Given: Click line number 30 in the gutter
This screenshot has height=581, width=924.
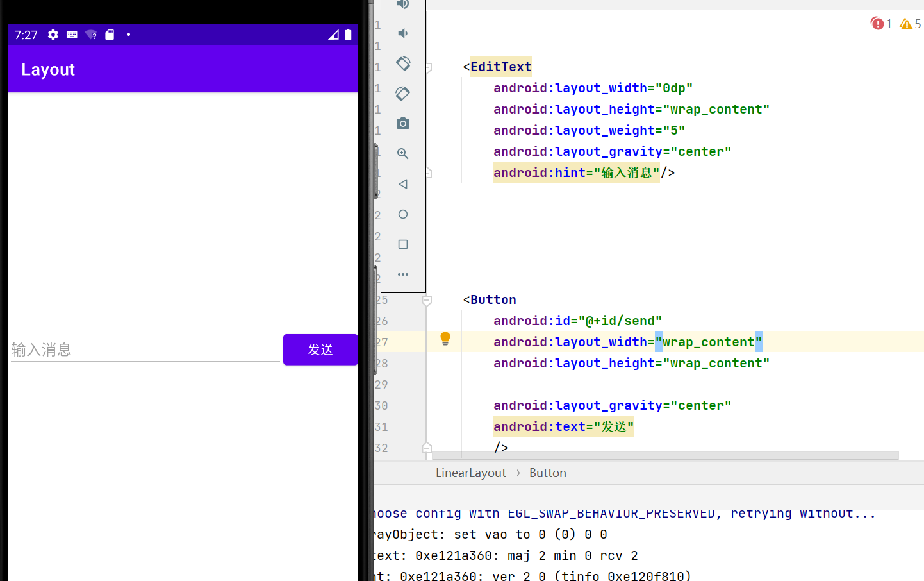Looking at the screenshot, I should (382, 405).
